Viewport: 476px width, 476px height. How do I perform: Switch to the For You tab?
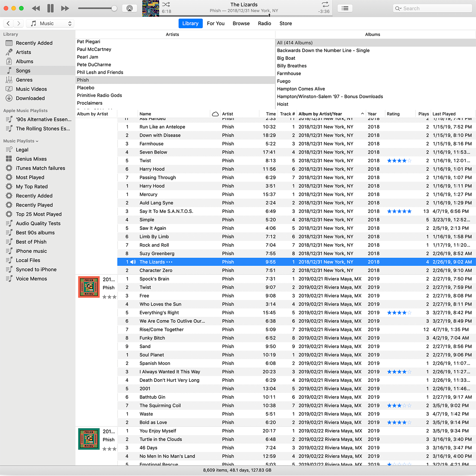coord(216,23)
